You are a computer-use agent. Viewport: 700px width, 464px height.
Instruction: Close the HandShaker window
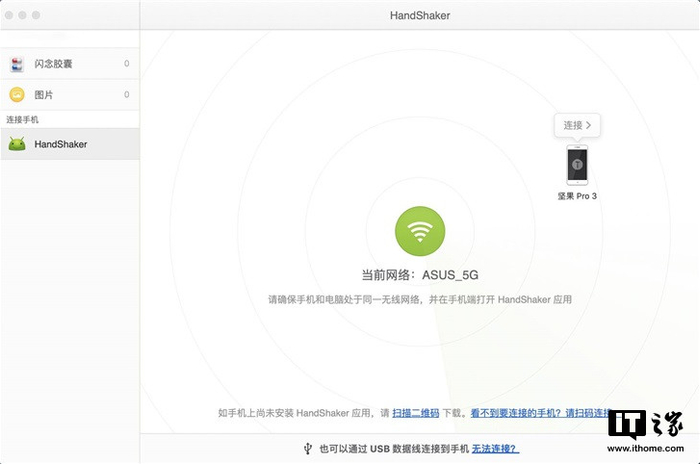click(8, 15)
